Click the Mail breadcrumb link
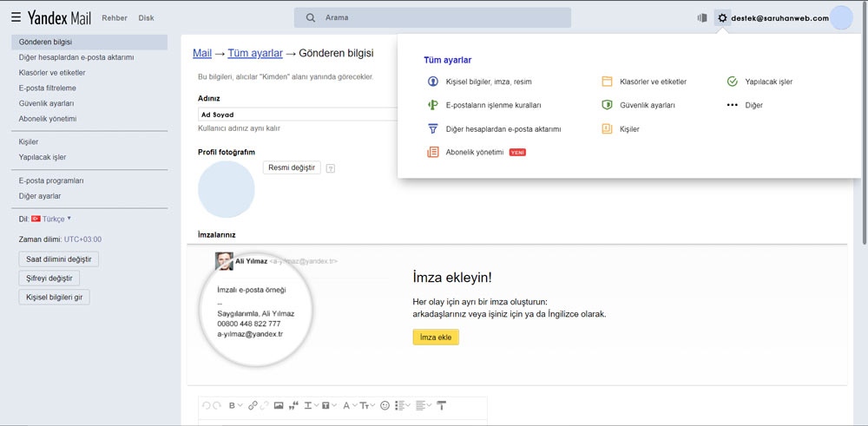The width and height of the screenshot is (868, 426). [x=202, y=53]
